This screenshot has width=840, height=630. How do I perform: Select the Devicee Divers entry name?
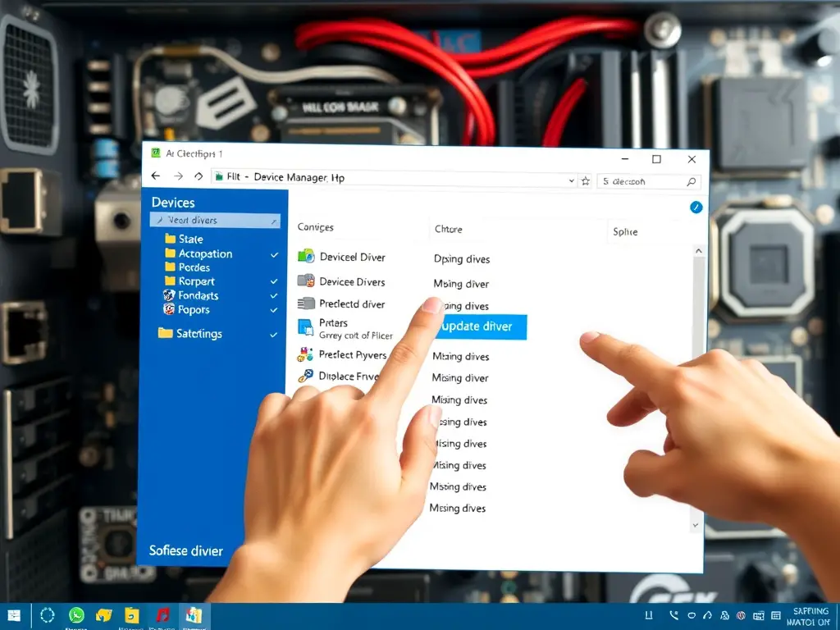click(352, 282)
